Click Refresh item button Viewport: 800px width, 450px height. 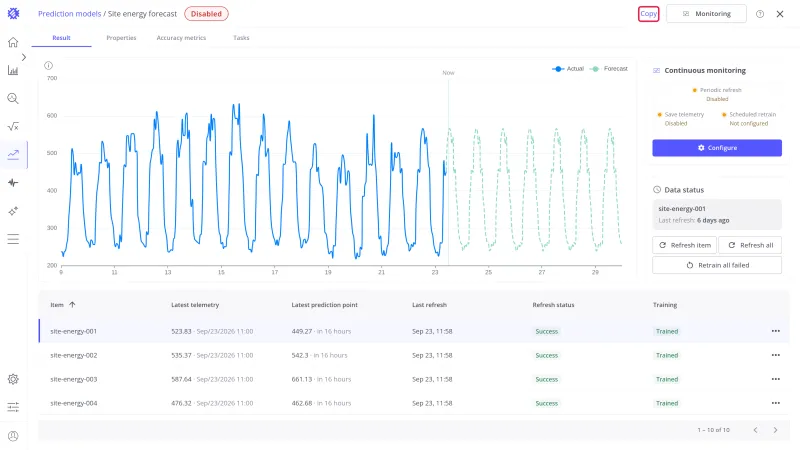coord(684,245)
